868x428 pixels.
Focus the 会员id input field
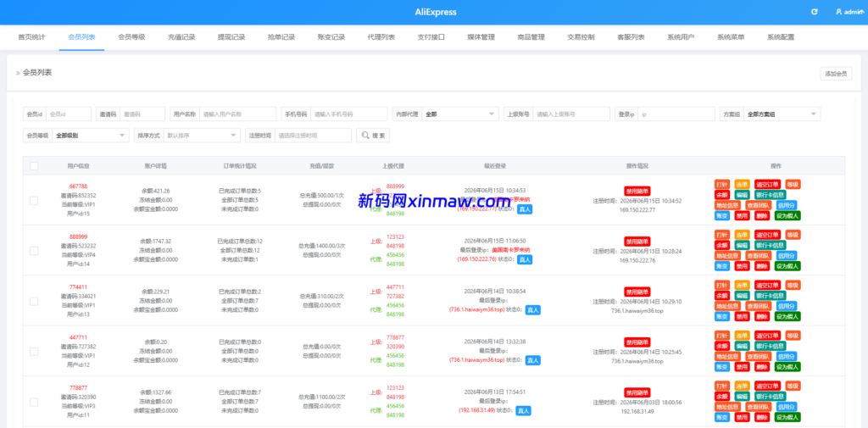(68, 114)
